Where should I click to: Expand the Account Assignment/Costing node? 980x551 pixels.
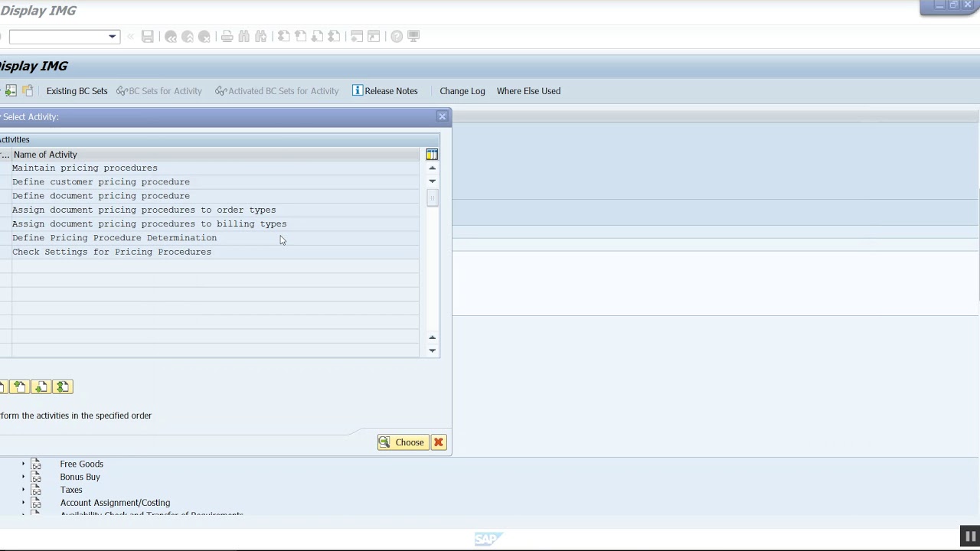[x=23, y=503]
